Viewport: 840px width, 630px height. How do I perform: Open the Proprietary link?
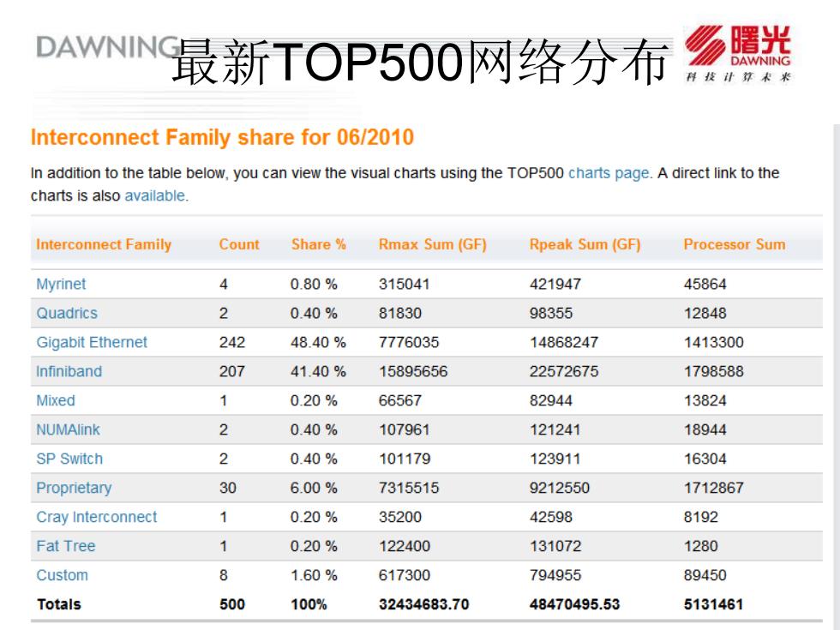(74, 489)
